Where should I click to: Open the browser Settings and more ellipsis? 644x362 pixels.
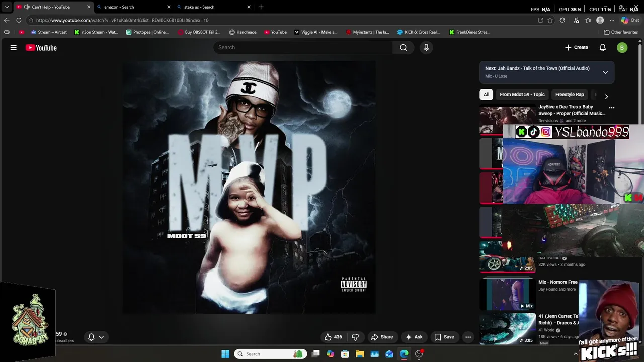point(612,20)
